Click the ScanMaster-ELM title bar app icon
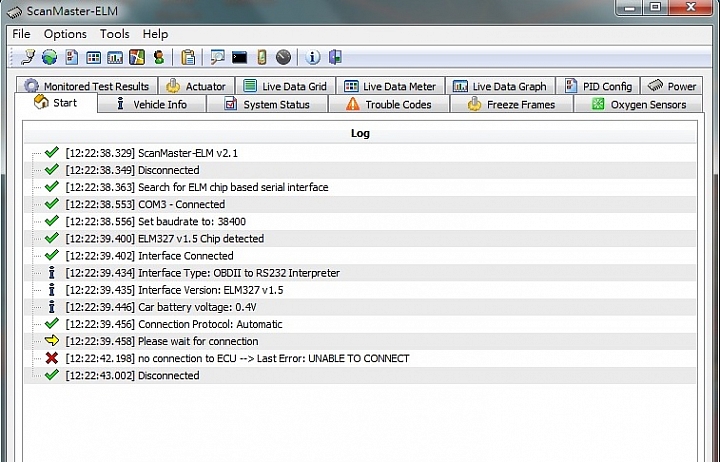This screenshot has width=720, height=462. pyautogui.click(x=14, y=11)
